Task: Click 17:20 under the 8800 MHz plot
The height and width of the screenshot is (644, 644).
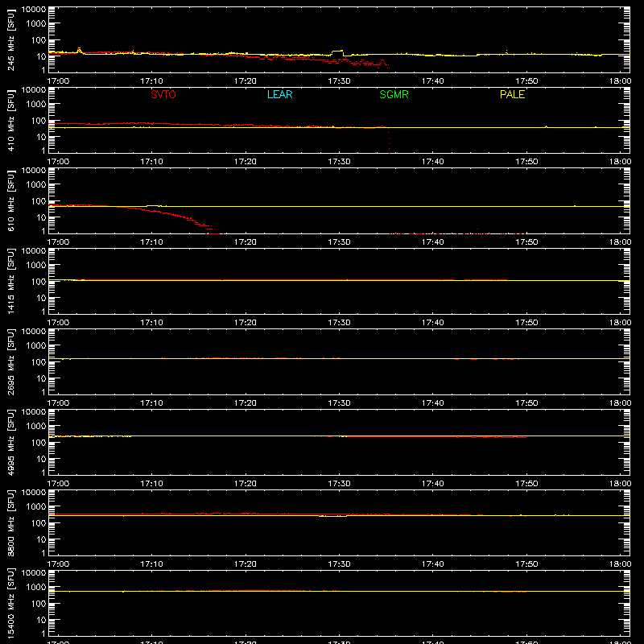Action: (x=246, y=564)
